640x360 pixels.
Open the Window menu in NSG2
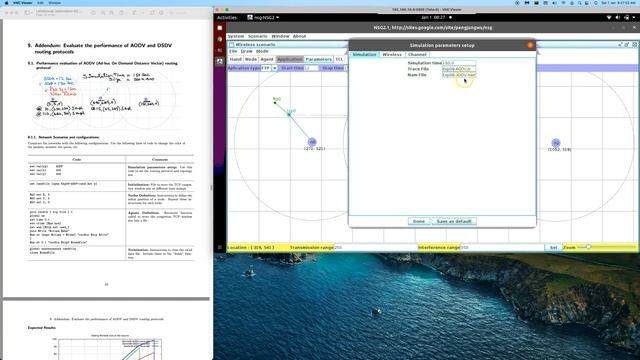[x=280, y=36]
